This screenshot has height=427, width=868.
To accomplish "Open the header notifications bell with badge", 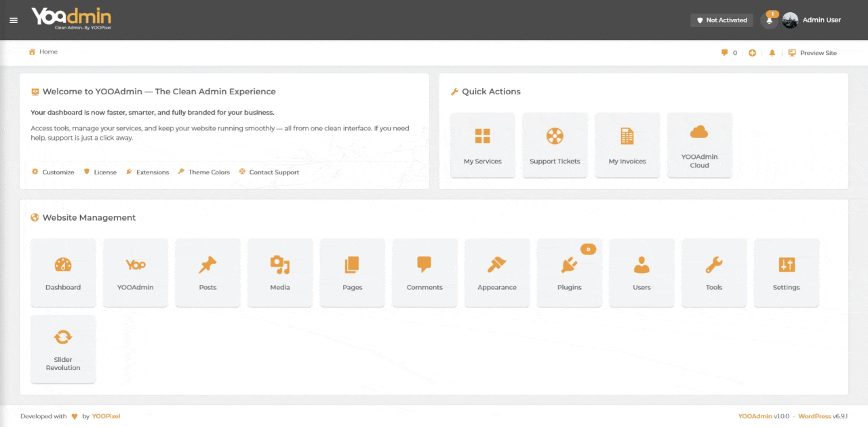I will click(x=770, y=20).
